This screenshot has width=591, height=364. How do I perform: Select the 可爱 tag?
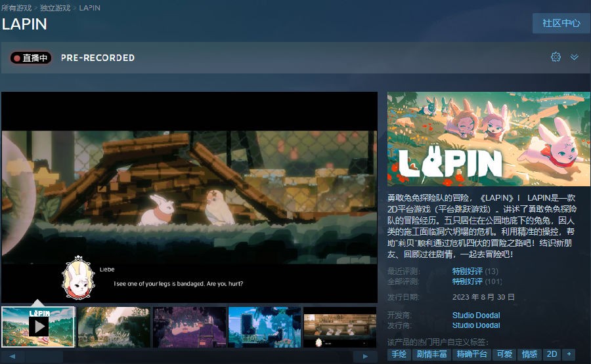(504, 354)
